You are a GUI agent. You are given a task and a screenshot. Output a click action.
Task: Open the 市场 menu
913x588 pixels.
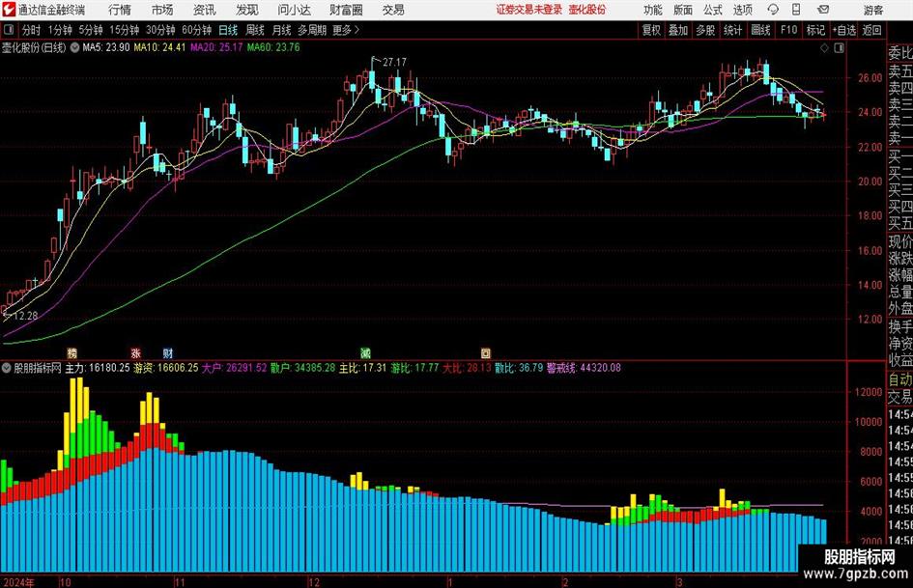coord(162,10)
